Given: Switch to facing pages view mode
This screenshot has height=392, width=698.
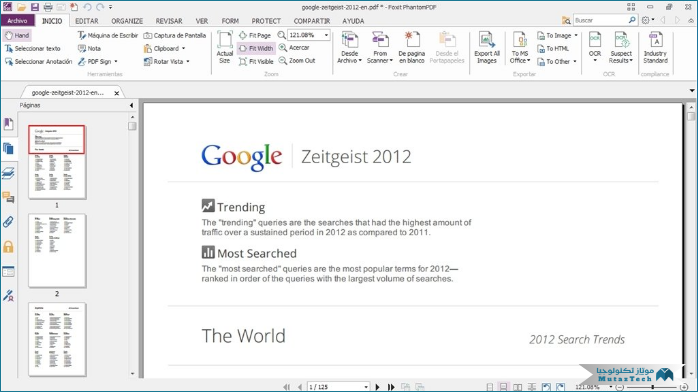Looking at the screenshot, I should point(518,387).
